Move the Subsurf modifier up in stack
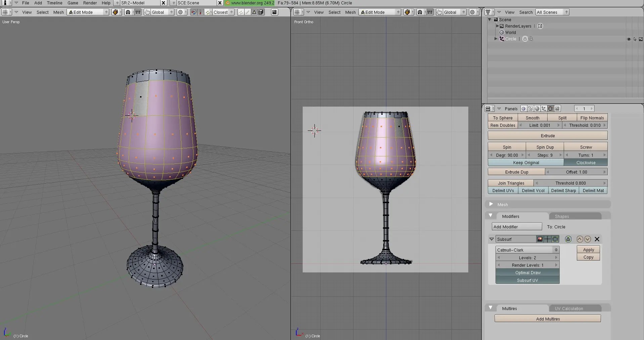The width and height of the screenshot is (644, 340). click(x=579, y=239)
